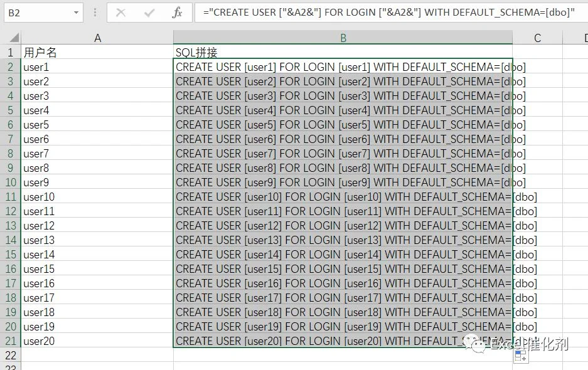This screenshot has height=370, width=588.
Task: Click cell B1 labeled SQL拼接
Action: [343, 52]
